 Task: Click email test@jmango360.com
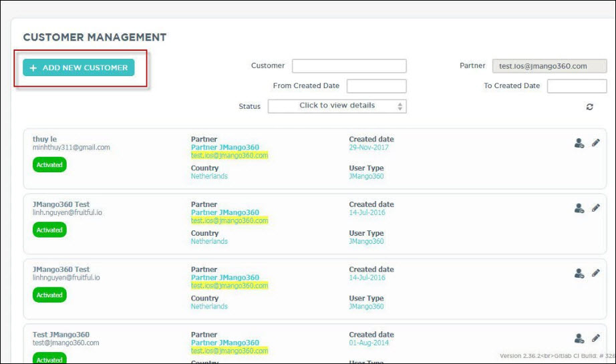pos(65,343)
